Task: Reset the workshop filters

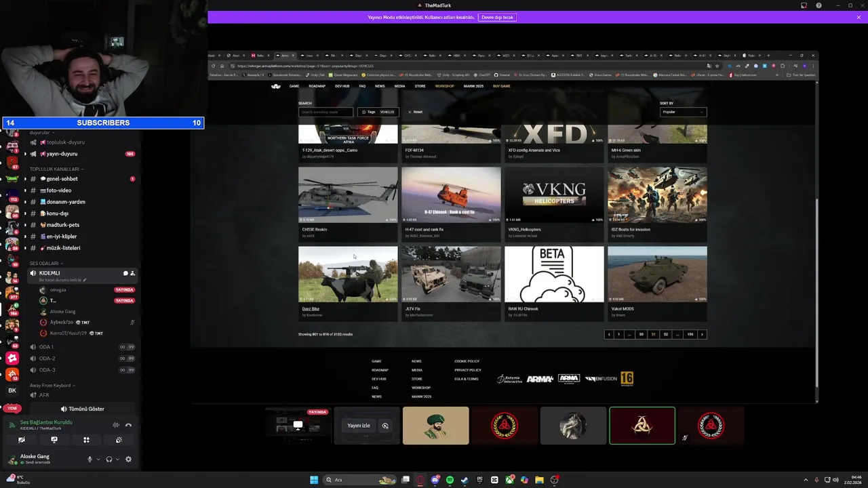Action: (415, 112)
